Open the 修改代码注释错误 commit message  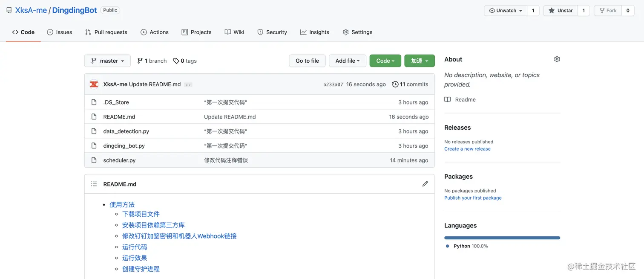[x=226, y=160]
